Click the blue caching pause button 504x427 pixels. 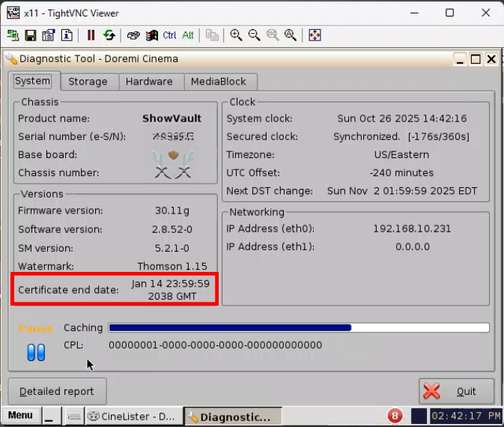(x=36, y=352)
